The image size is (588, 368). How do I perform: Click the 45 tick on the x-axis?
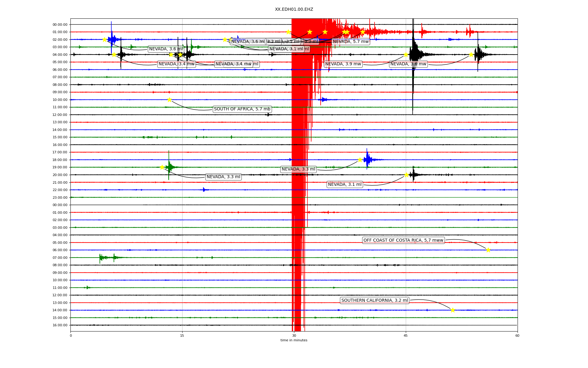tap(405, 335)
